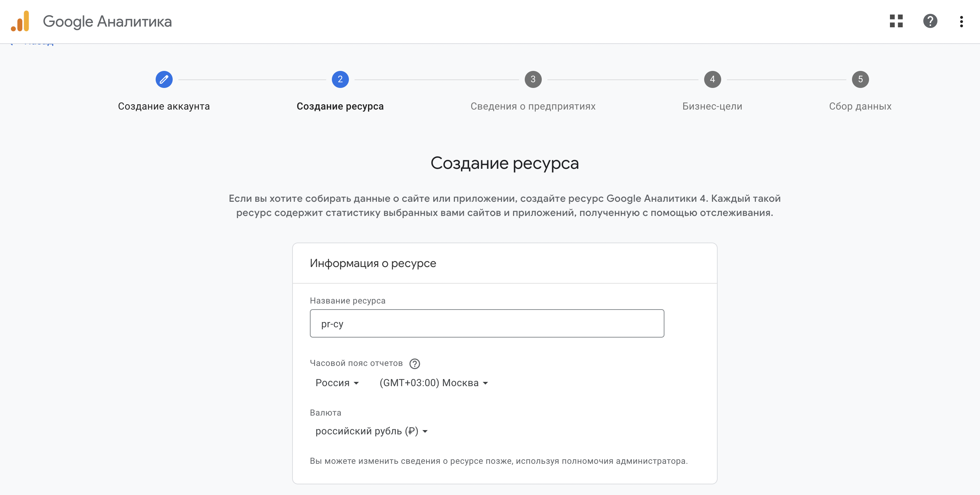Go to the Создание ресурса step label
Image resolution: width=980 pixels, height=495 pixels.
click(x=340, y=106)
